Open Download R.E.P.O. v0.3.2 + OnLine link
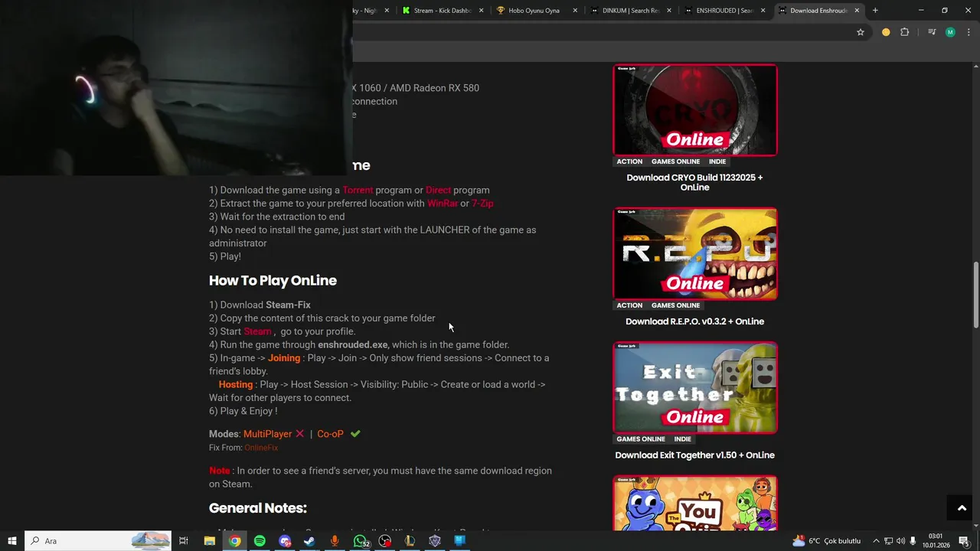 coord(695,321)
